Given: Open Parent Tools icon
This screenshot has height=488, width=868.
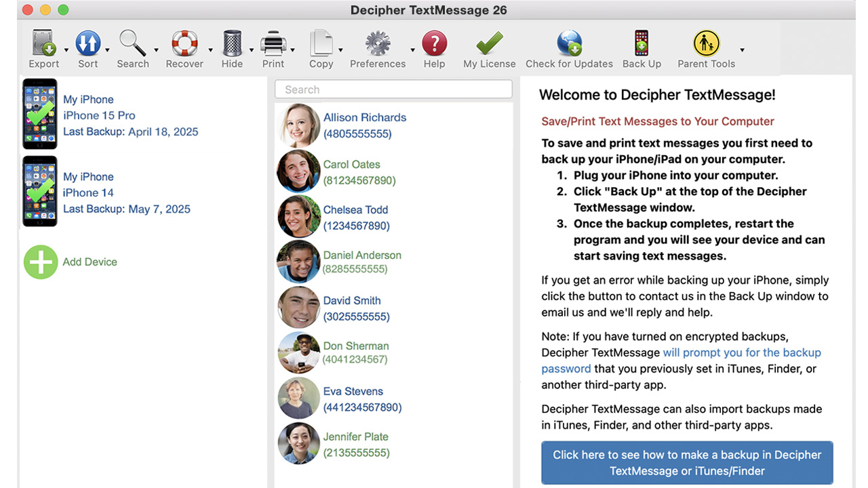Looking at the screenshot, I should pos(706,45).
